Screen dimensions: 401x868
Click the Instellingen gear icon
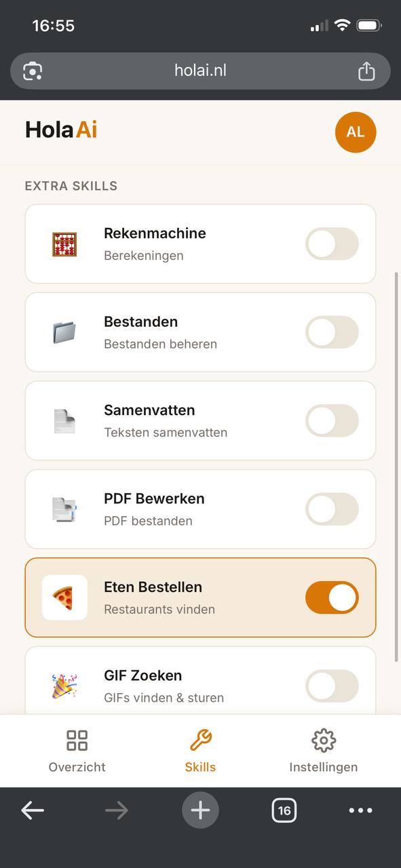point(324,740)
